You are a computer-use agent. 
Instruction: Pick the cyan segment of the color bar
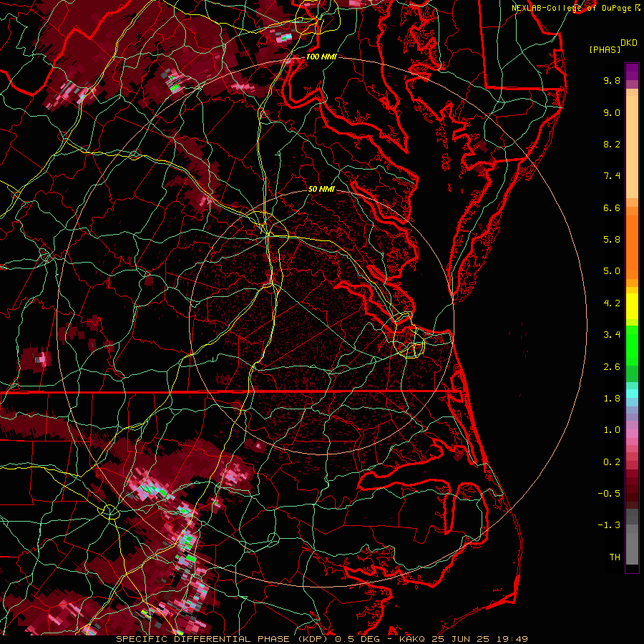click(x=632, y=394)
